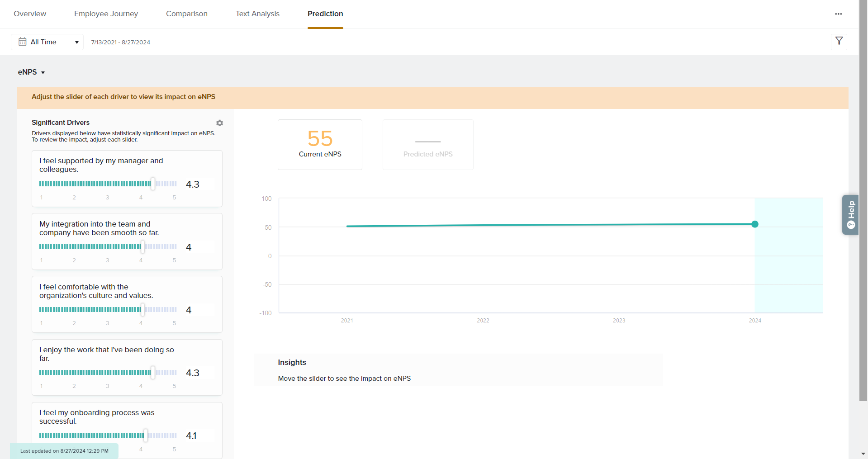This screenshot has width=868, height=459.
Task: Click the team integration slider handle
Action: pyautogui.click(x=143, y=246)
